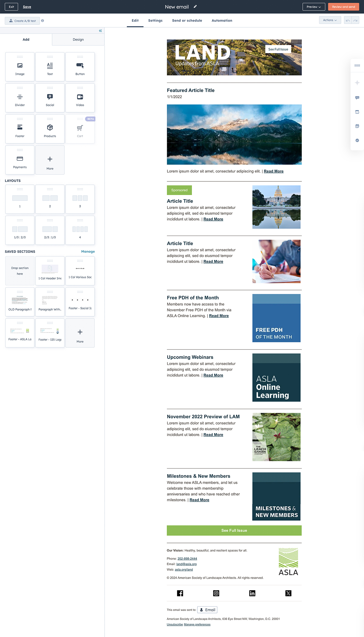This screenshot has width=364, height=637.
Task: Click the LinkedIn icon in footer
Action: [x=252, y=593]
